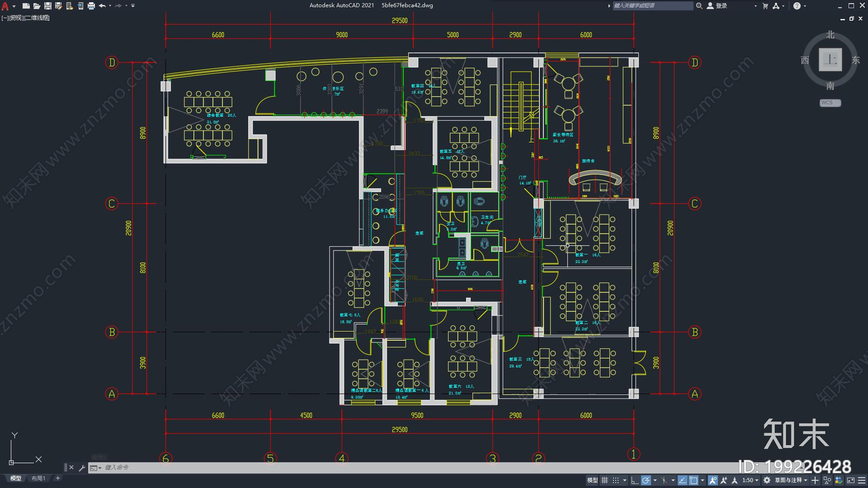This screenshot has height=488, width=868.
Task: Click the command line customize wrench icon
Action: point(82,467)
